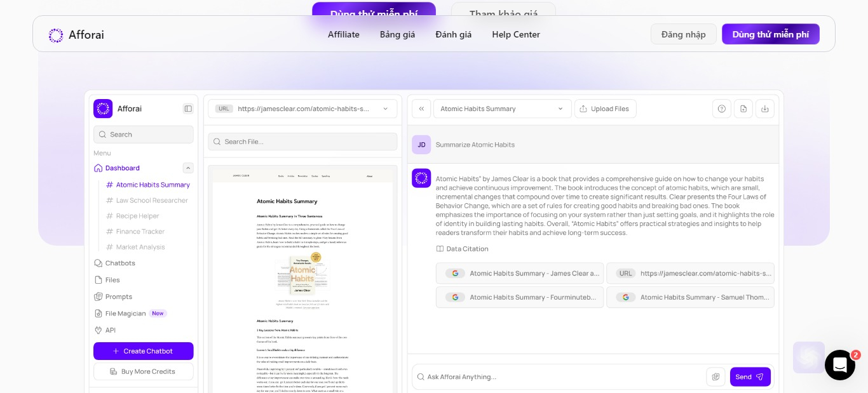Open Files in the sidebar menu
The width and height of the screenshot is (868, 393).
click(x=107, y=280)
